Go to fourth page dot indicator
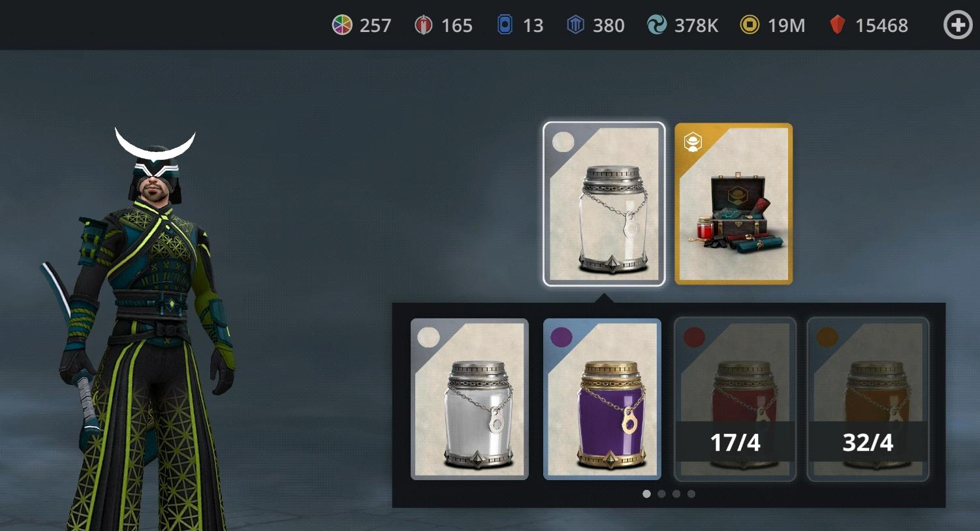The image size is (980, 531). (691, 494)
